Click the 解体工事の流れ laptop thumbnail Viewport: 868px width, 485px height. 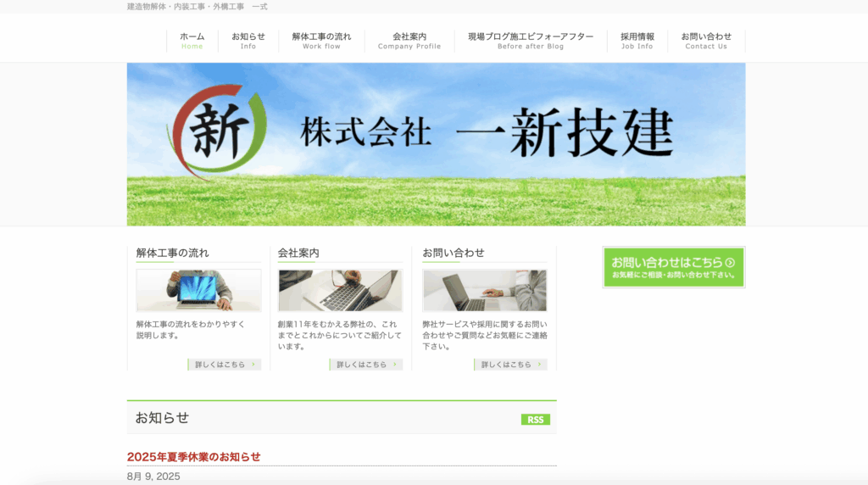tap(198, 291)
